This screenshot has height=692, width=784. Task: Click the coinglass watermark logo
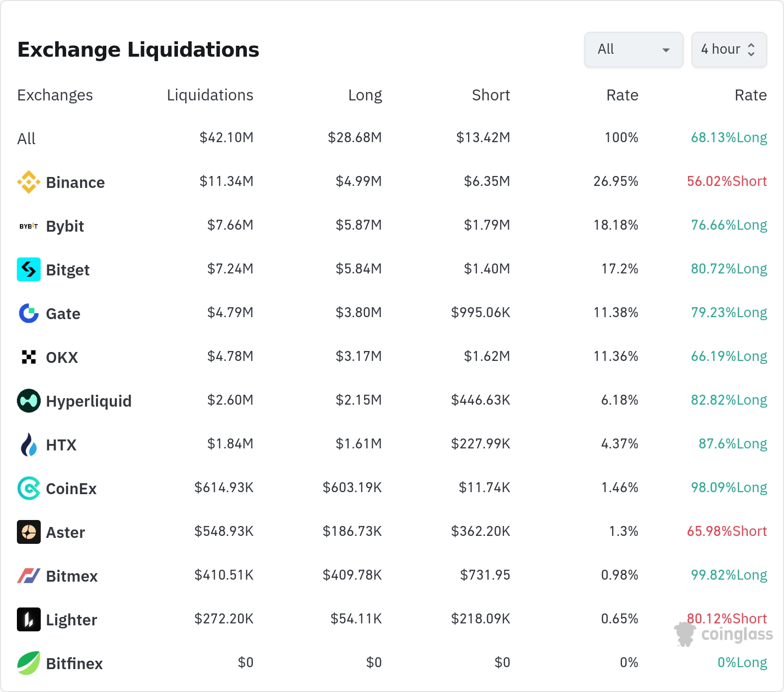[x=723, y=634]
